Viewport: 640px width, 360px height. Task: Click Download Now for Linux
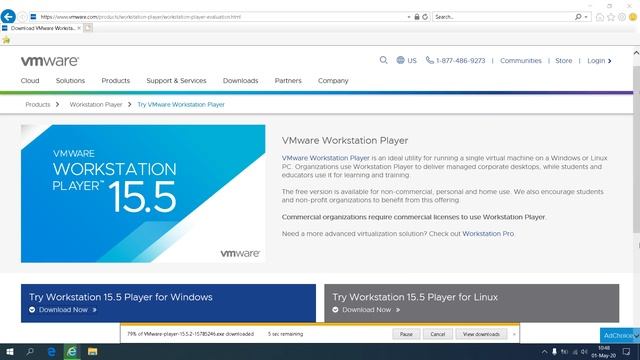coord(367,310)
